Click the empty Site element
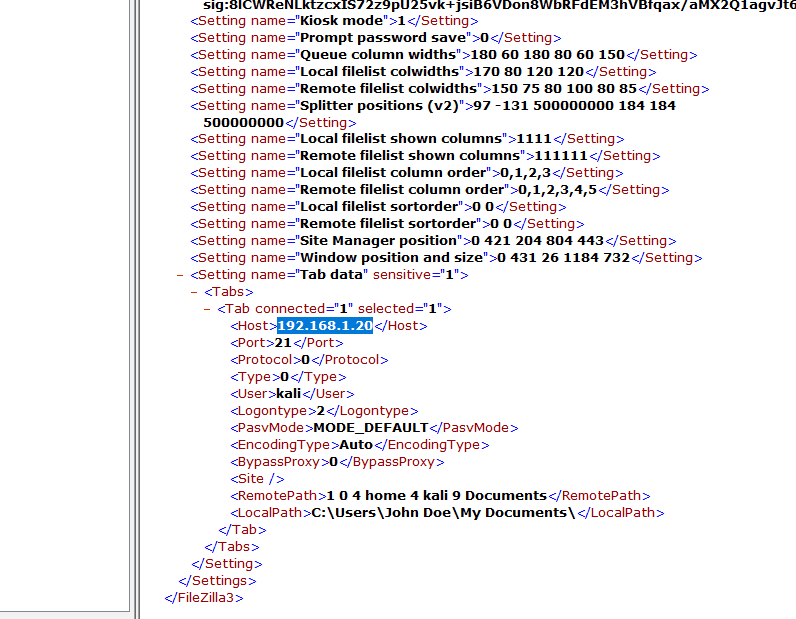 [257, 479]
